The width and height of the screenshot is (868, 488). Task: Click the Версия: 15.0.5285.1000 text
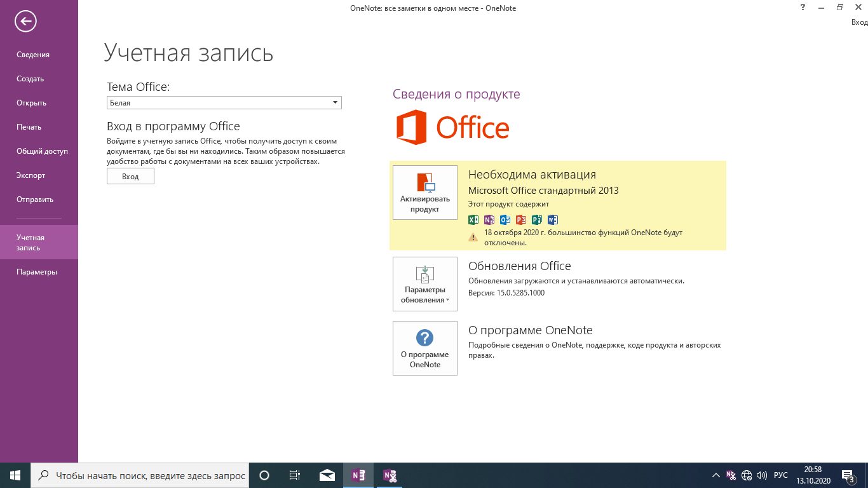coord(506,293)
